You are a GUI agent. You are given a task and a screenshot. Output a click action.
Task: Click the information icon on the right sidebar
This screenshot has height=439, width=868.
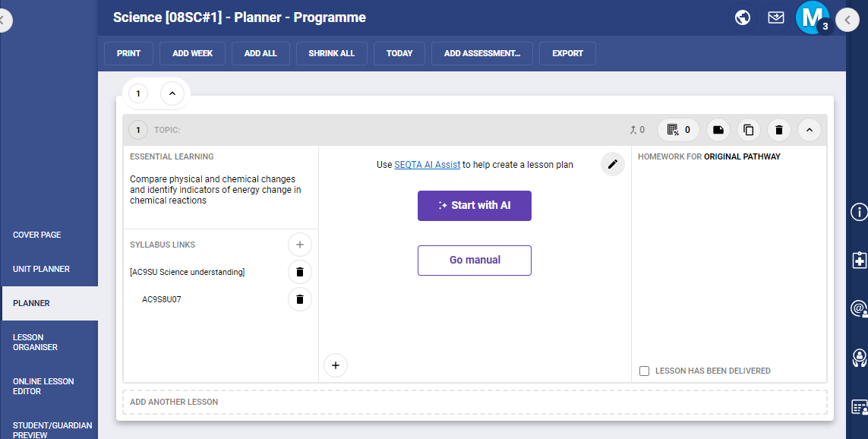859,213
